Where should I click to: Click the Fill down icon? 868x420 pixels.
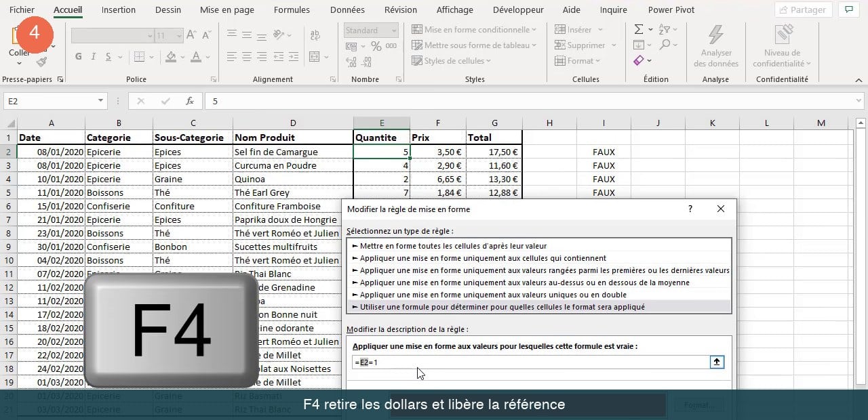point(639,45)
